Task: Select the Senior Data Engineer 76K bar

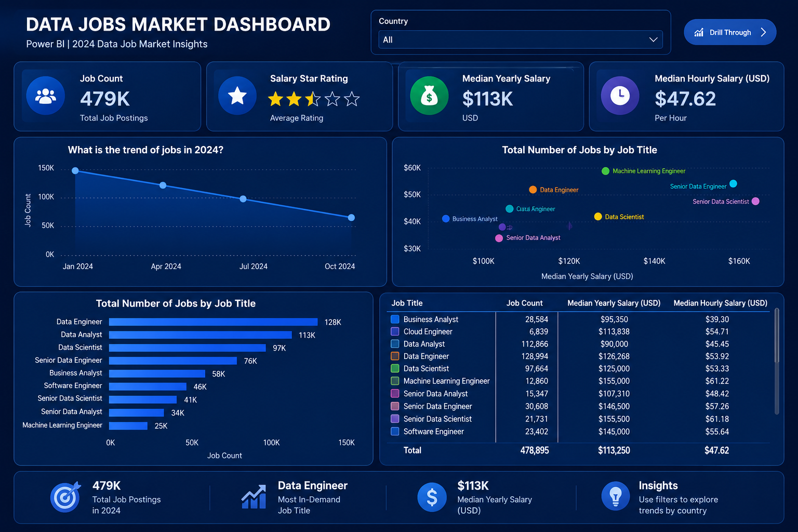Action: tap(173, 361)
